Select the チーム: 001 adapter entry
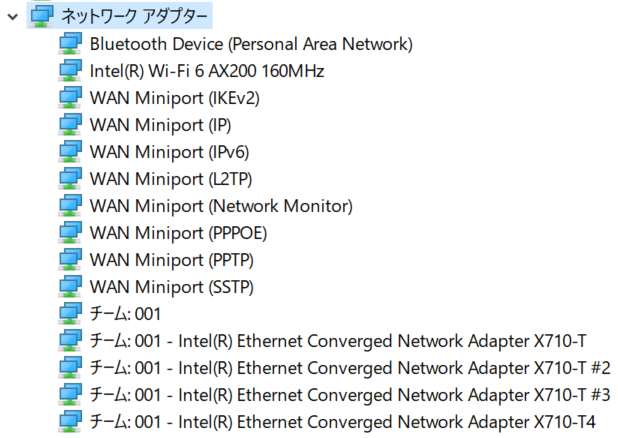This screenshot has height=438, width=618. click(125, 314)
